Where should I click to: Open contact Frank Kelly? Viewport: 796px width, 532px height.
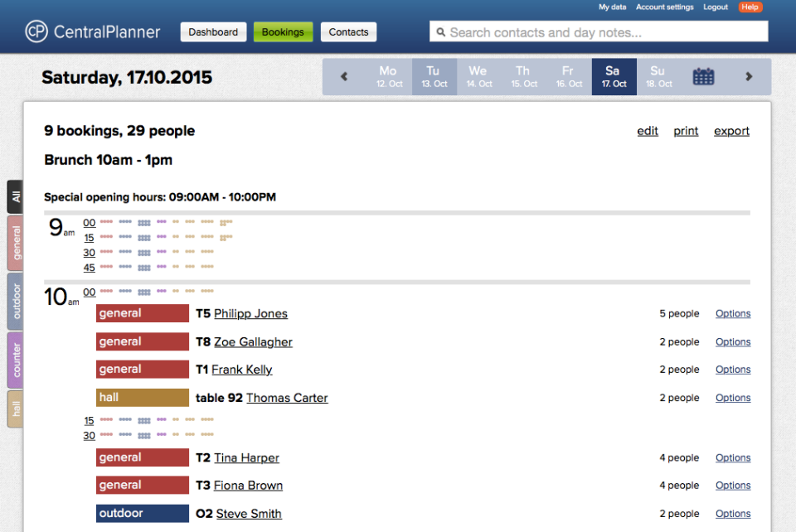(x=241, y=370)
